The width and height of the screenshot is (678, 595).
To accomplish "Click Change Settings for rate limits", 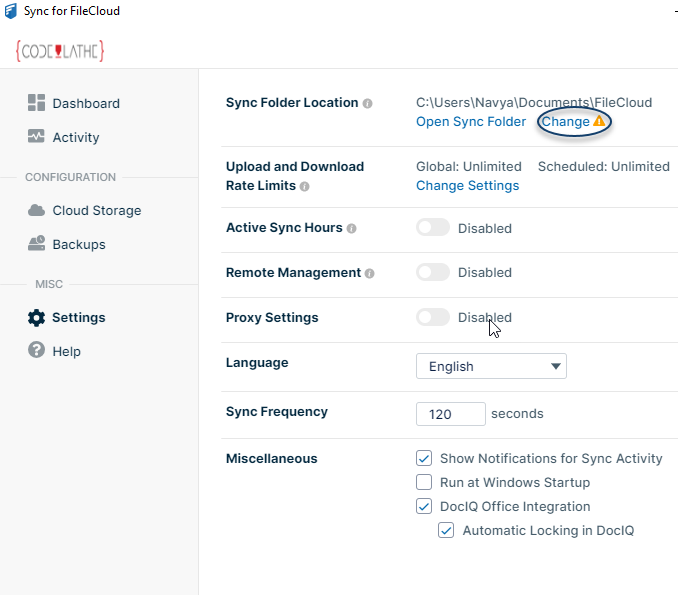I will 467,186.
